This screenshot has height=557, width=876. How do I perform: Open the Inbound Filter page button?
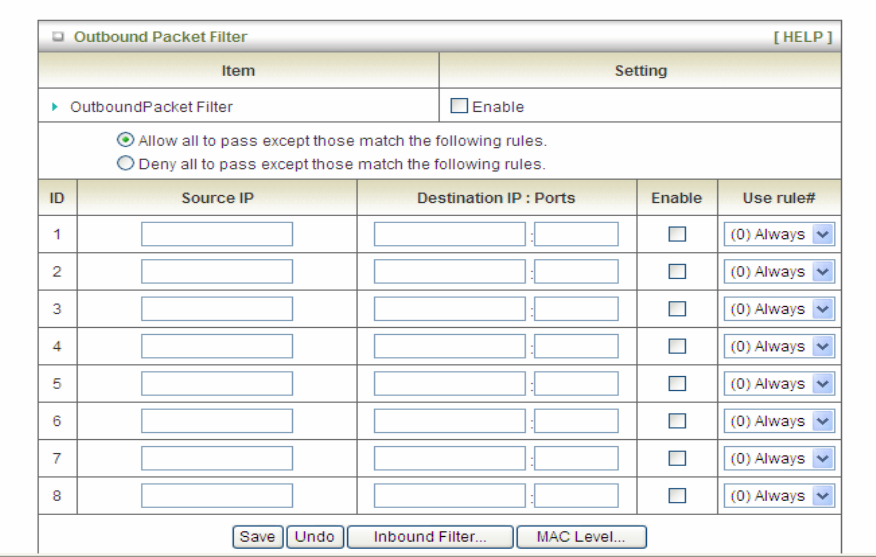[430, 537]
